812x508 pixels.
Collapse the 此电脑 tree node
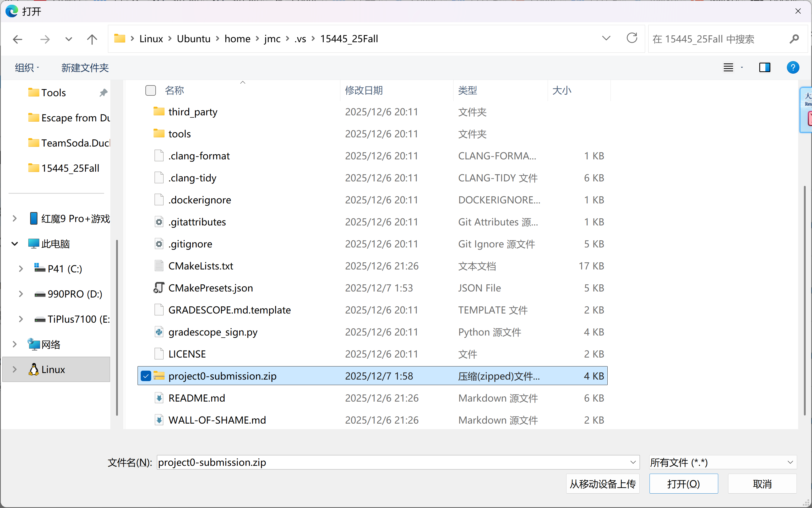pyautogui.click(x=14, y=244)
